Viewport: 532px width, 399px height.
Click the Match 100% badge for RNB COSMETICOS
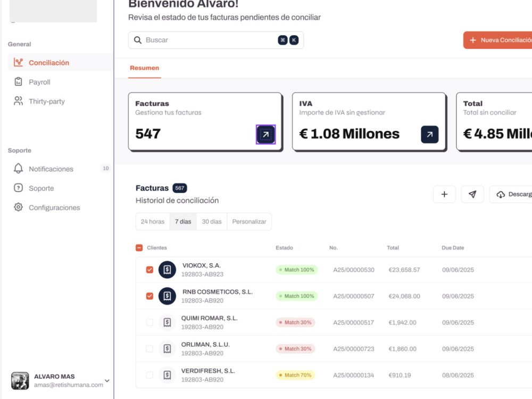(296, 296)
